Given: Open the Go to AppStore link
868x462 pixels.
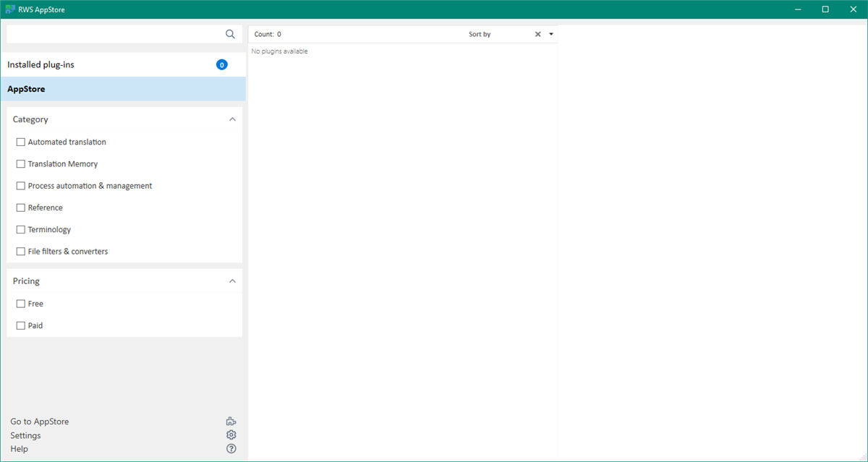Looking at the screenshot, I should coord(40,422).
